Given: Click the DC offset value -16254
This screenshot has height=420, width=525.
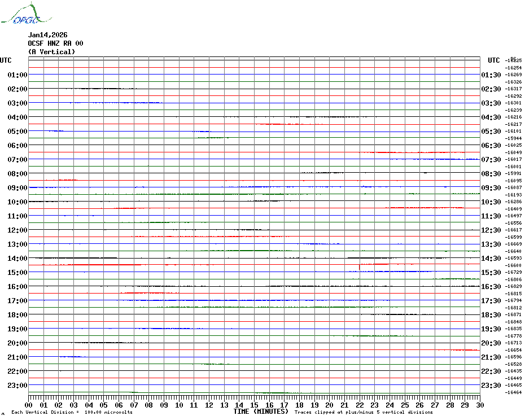Looking at the screenshot, I should 513,68.
